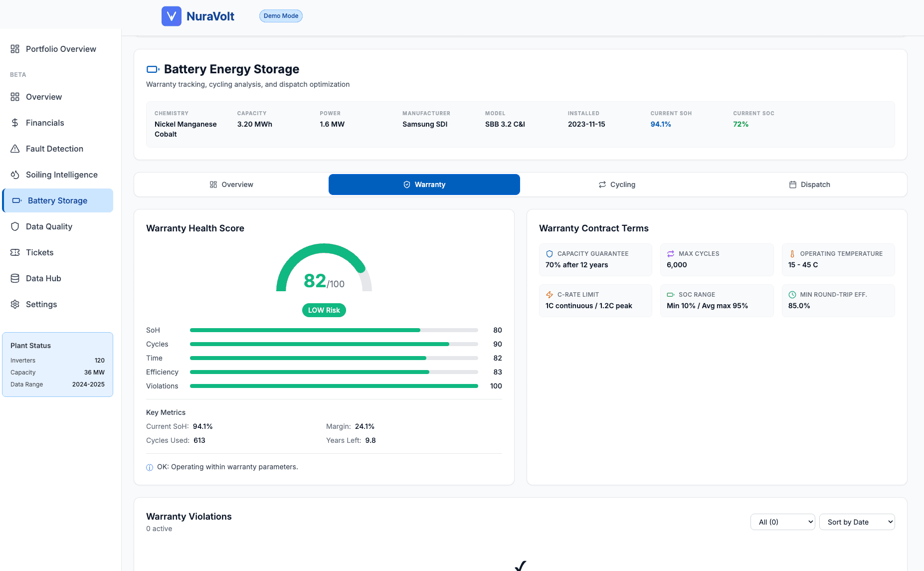Image resolution: width=924 pixels, height=571 pixels.
Task: Click the Tickets ticket icon
Action: (15, 252)
